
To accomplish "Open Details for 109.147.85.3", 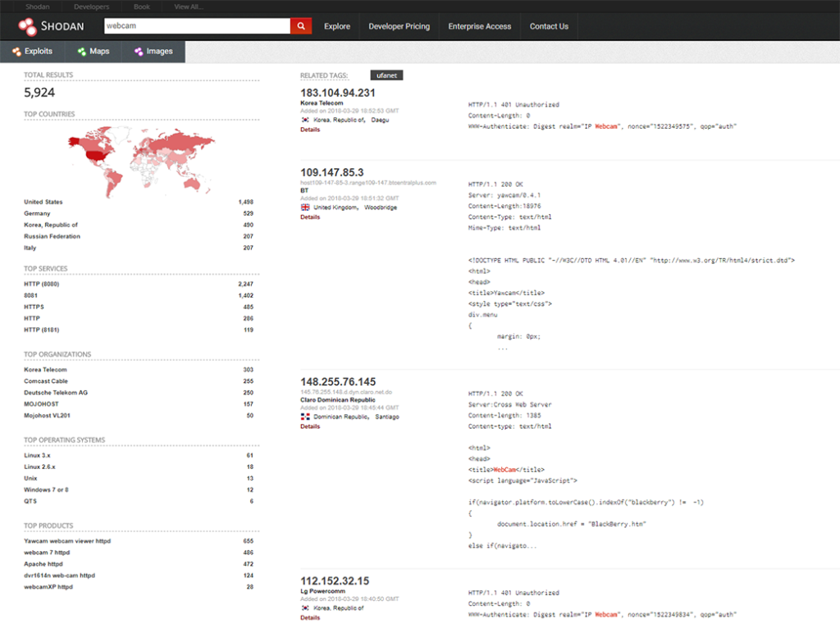I will click(x=309, y=216).
